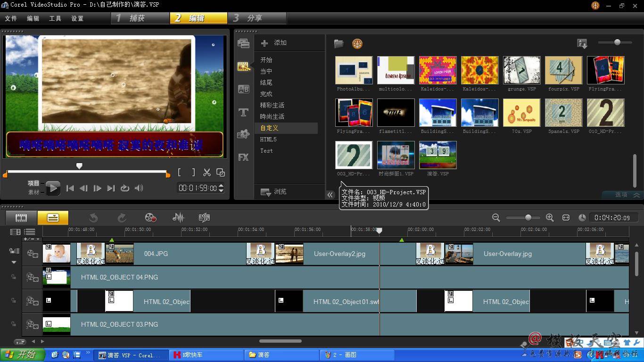Click the clock icon beside project duration
The image size is (644, 362).
pyautogui.click(x=582, y=218)
